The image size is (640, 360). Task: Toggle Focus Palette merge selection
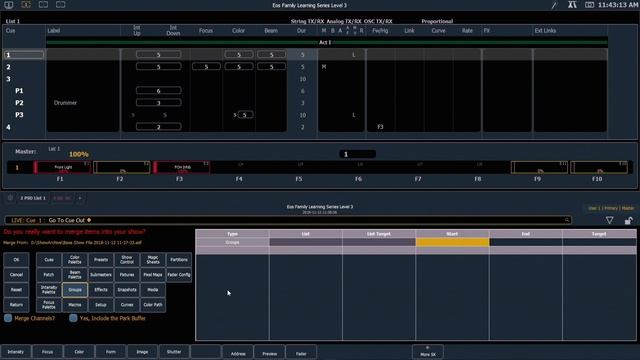coord(49,305)
